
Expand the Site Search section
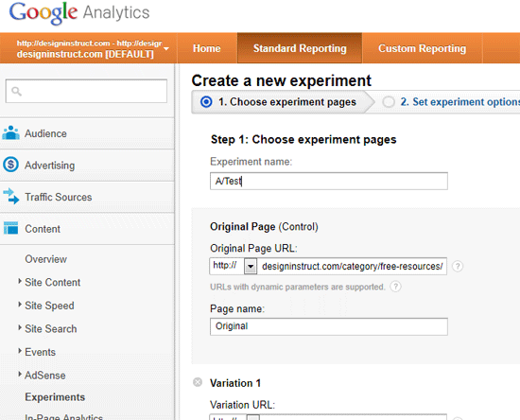pyautogui.click(x=20, y=328)
